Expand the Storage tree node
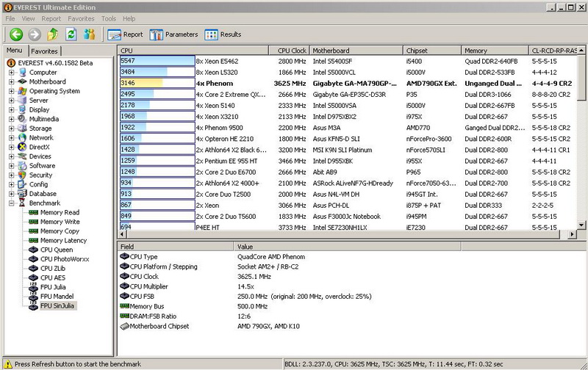The height and width of the screenshot is (370, 588). 12,128
